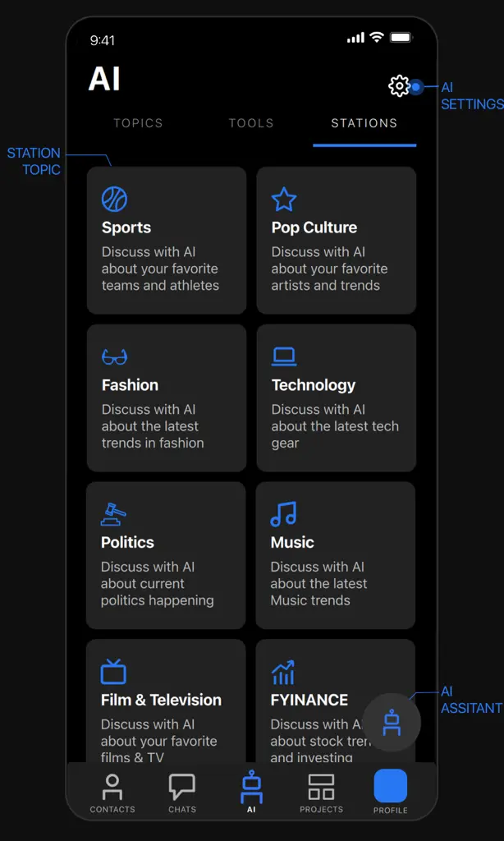Switch to the Tools tab
The image size is (504, 841).
(251, 123)
